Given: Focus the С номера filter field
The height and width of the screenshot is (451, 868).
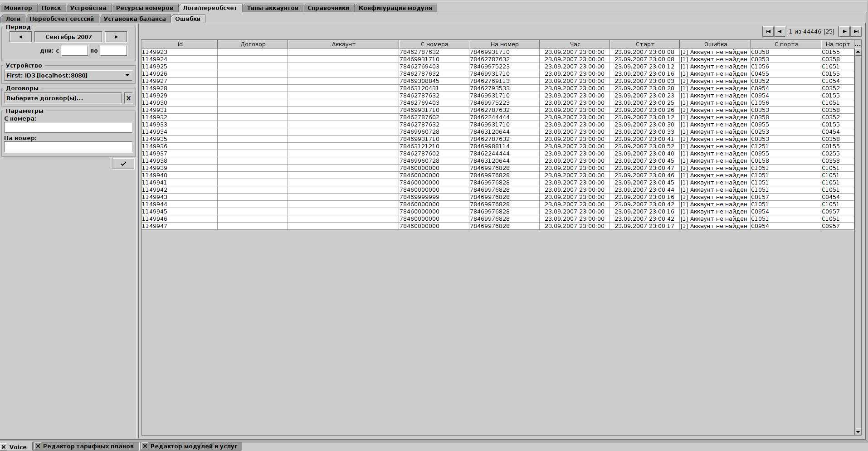Looking at the screenshot, I should (68, 127).
